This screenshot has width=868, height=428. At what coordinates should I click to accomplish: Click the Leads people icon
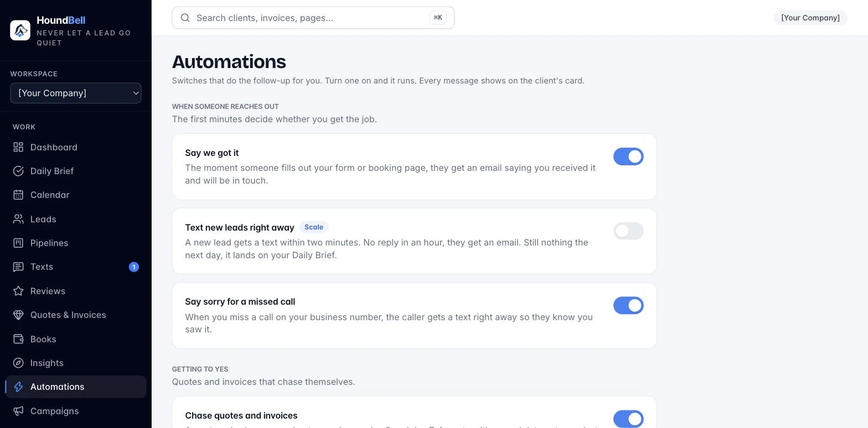18,219
